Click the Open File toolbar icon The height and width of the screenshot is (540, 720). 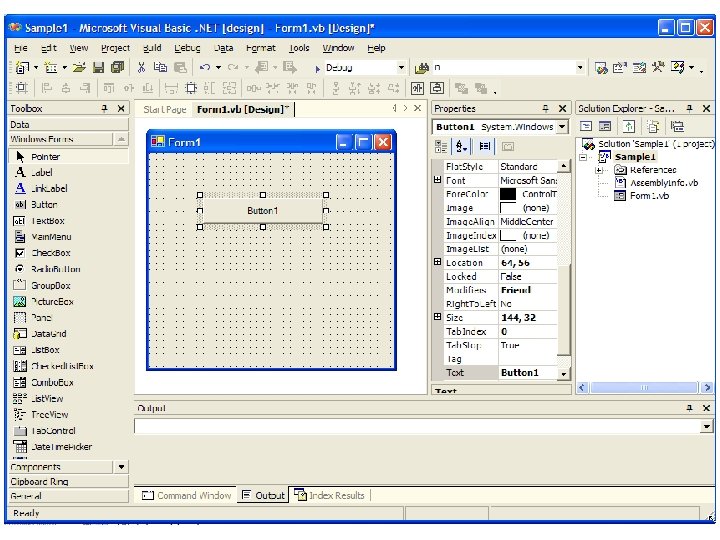pos(79,68)
